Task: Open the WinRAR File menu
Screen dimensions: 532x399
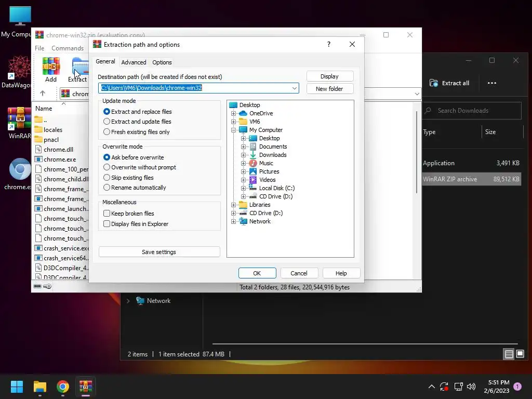Action: coord(39,48)
